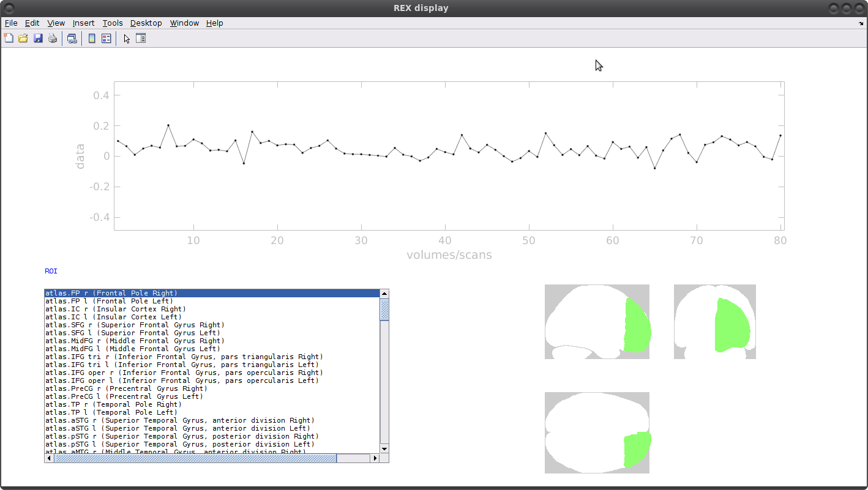Screen dimensions: 868x490
Task: Enable the Edit Plot arrow tool
Action: (127, 39)
